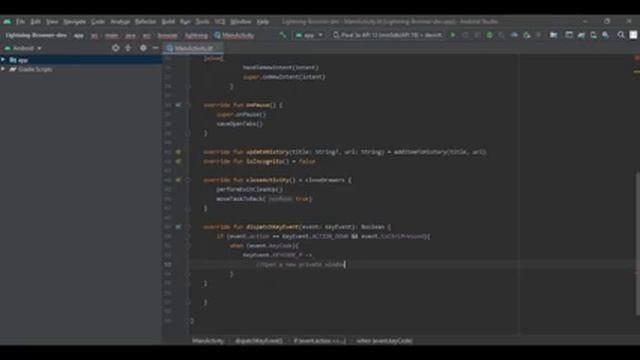This screenshot has height=360, width=640.
Task: Open the Edit menu
Action: [x=36, y=22]
